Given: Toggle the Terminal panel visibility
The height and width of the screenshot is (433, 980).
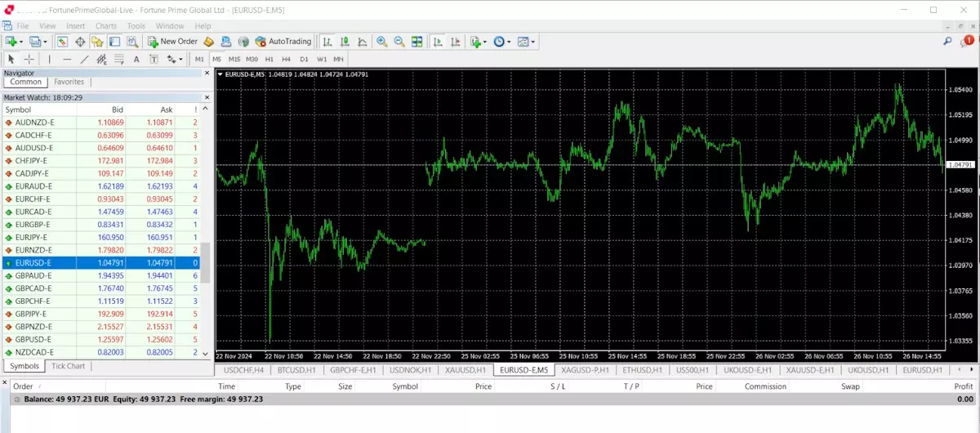Looking at the screenshot, I should (x=115, y=42).
